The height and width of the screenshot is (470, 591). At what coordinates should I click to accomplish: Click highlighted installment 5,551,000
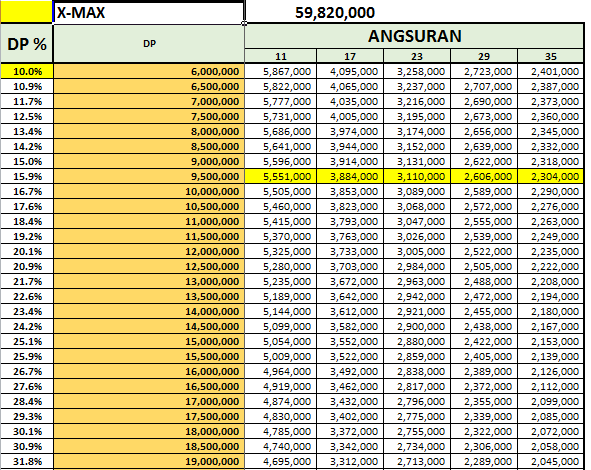point(280,176)
